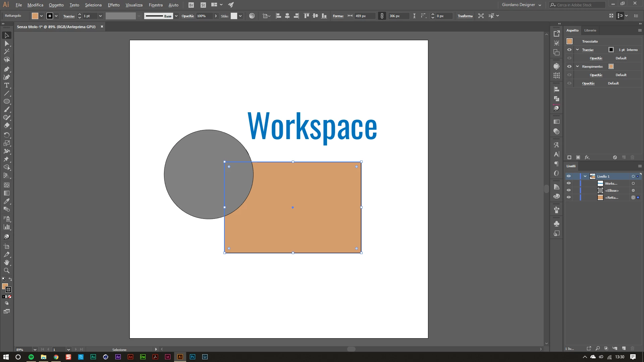This screenshot has height=362, width=644.
Task: Select the Ellipse tool
Action: point(6,102)
